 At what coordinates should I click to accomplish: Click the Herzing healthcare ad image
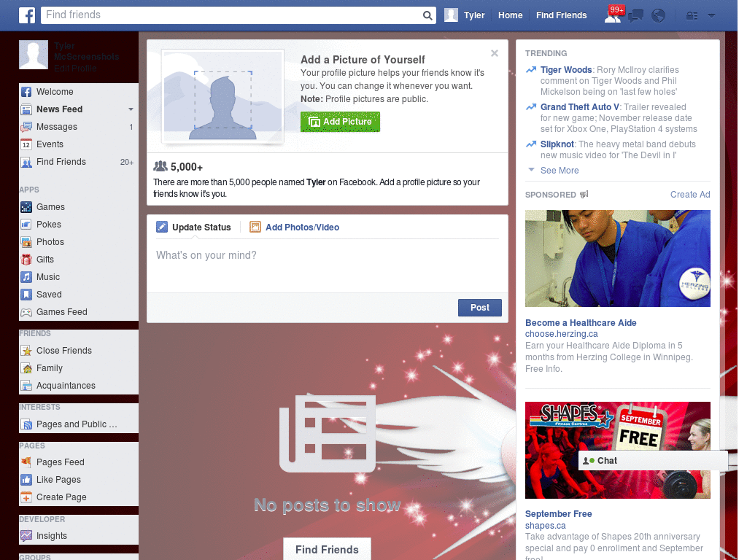617,259
